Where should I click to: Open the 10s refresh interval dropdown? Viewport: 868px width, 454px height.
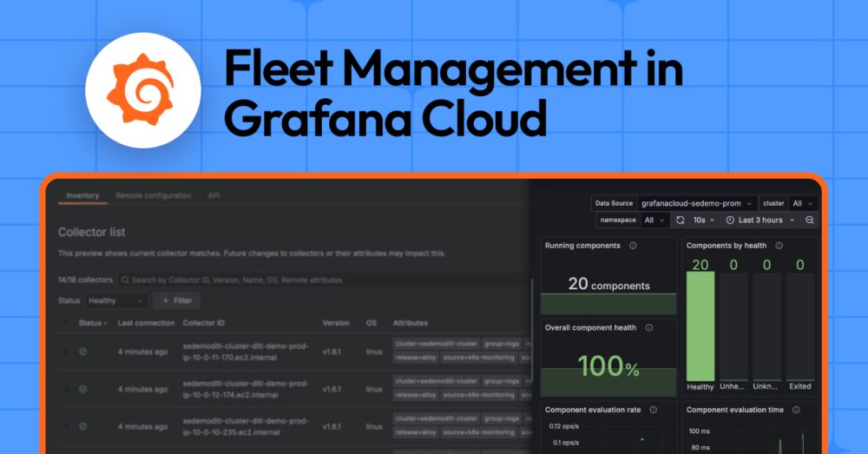[704, 220]
